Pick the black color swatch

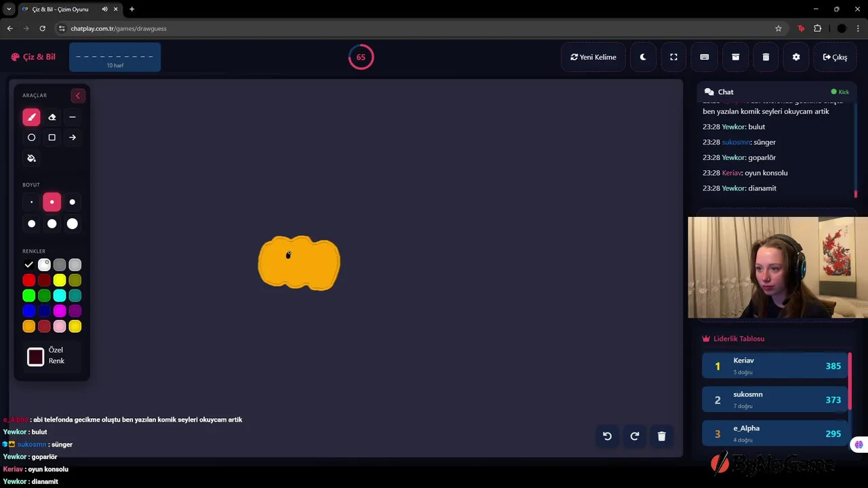click(28, 265)
